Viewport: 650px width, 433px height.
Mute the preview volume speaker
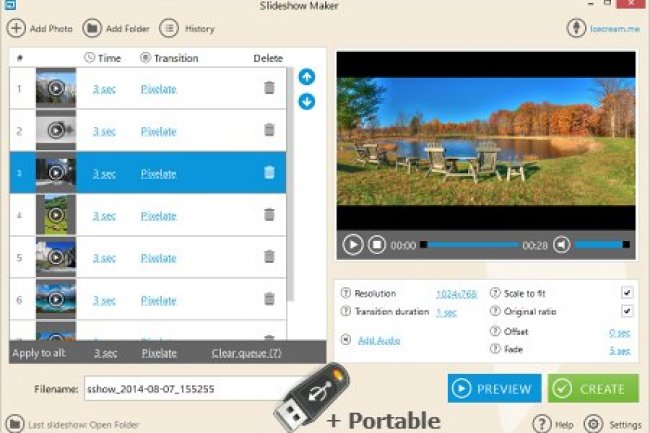pyautogui.click(x=562, y=244)
